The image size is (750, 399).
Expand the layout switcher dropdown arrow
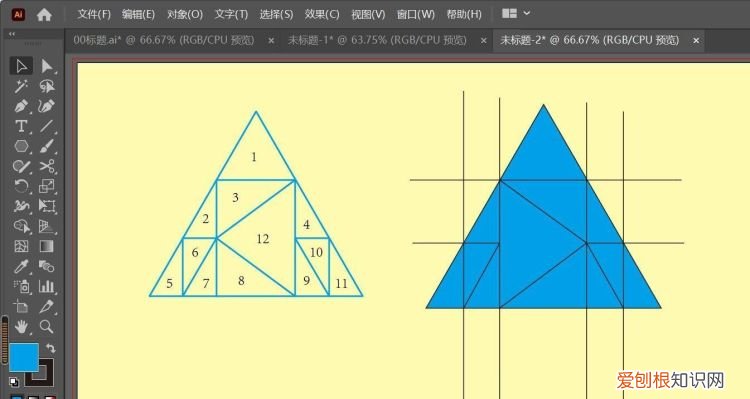click(x=527, y=13)
